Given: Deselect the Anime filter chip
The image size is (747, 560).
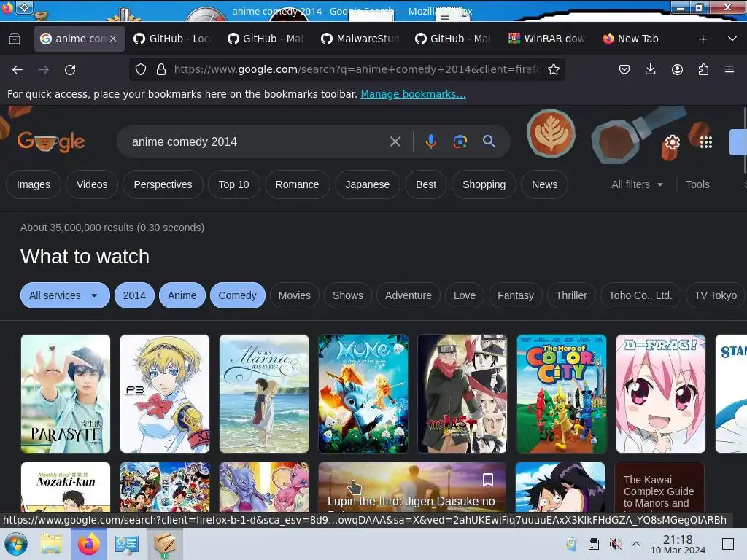Looking at the screenshot, I should (x=182, y=295).
